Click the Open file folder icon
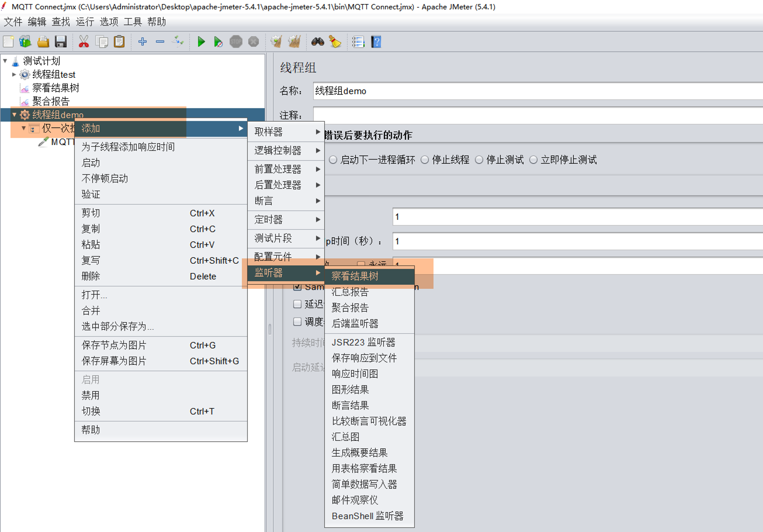 coord(43,42)
